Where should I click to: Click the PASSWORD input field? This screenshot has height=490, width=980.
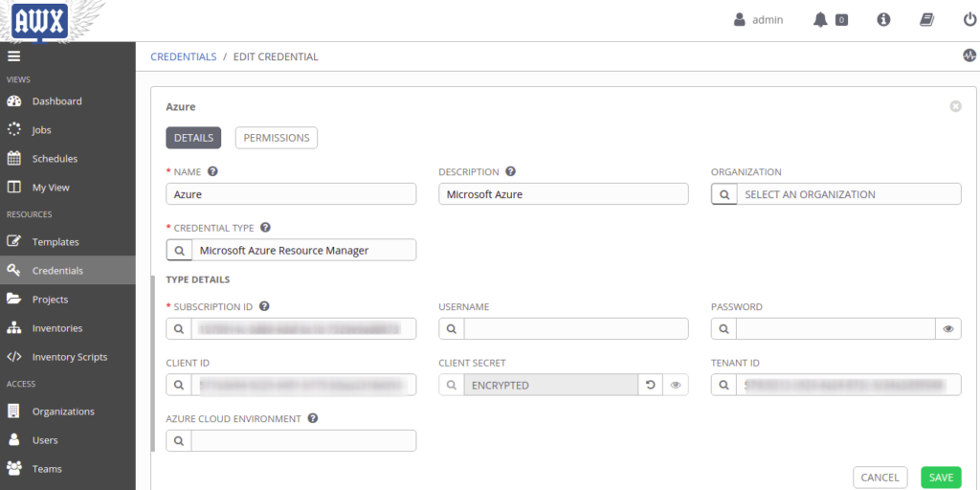click(x=835, y=329)
